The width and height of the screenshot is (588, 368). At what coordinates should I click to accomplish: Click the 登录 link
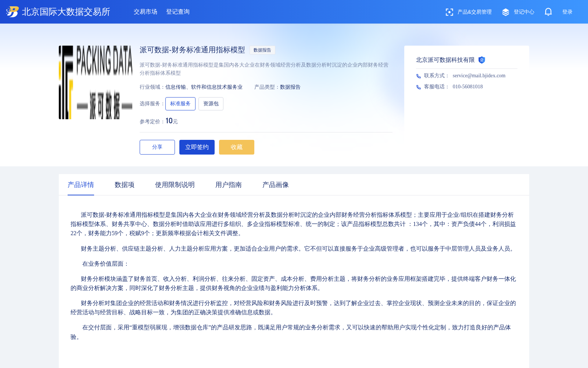pyautogui.click(x=567, y=12)
